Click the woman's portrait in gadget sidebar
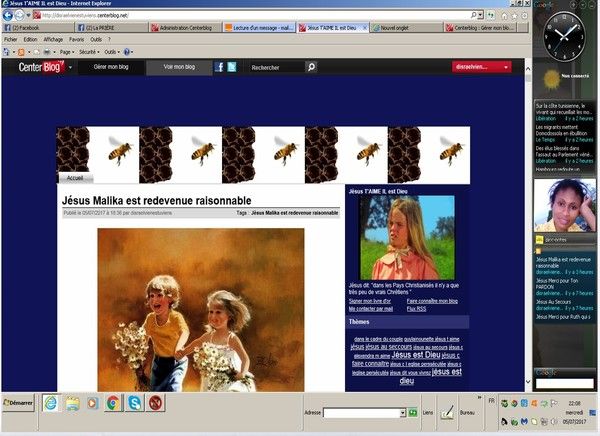The height and width of the screenshot is (436, 600). pos(565,206)
